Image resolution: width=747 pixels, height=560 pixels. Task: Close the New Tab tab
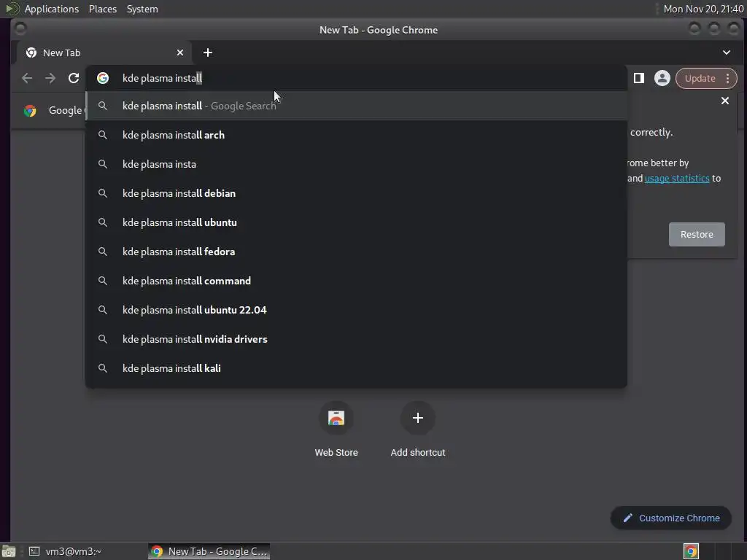click(180, 52)
